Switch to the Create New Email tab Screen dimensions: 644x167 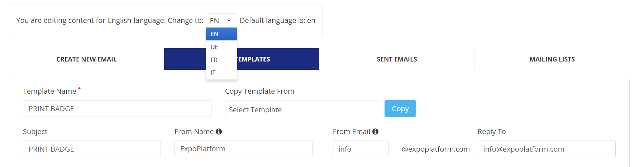click(86, 59)
